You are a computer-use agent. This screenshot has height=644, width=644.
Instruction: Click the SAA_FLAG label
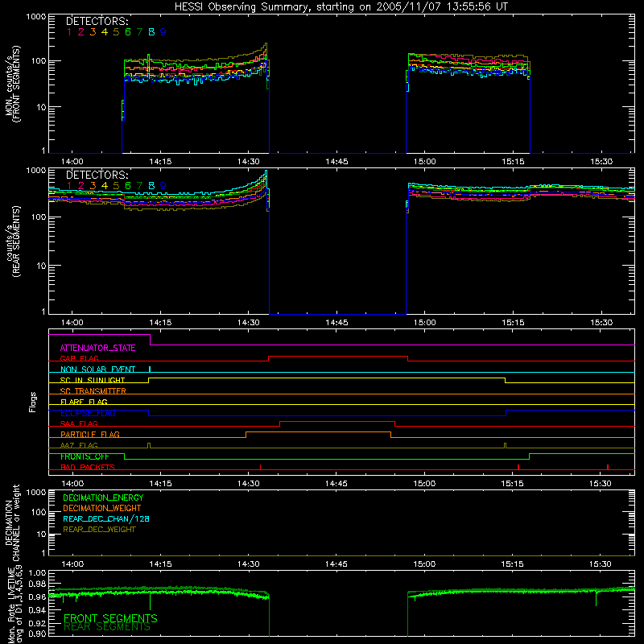click(79, 423)
